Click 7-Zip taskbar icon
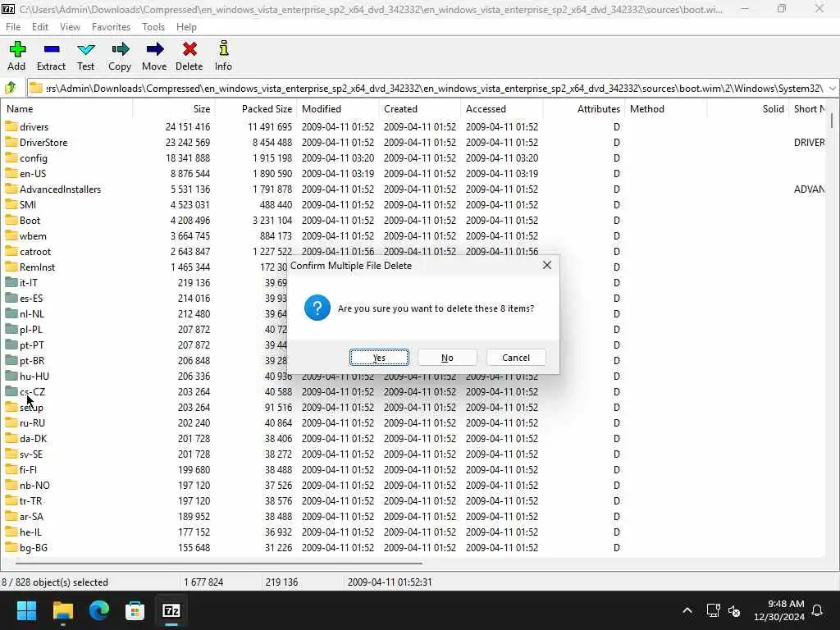The width and height of the screenshot is (840, 630). pyautogui.click(x=171, y=610)
